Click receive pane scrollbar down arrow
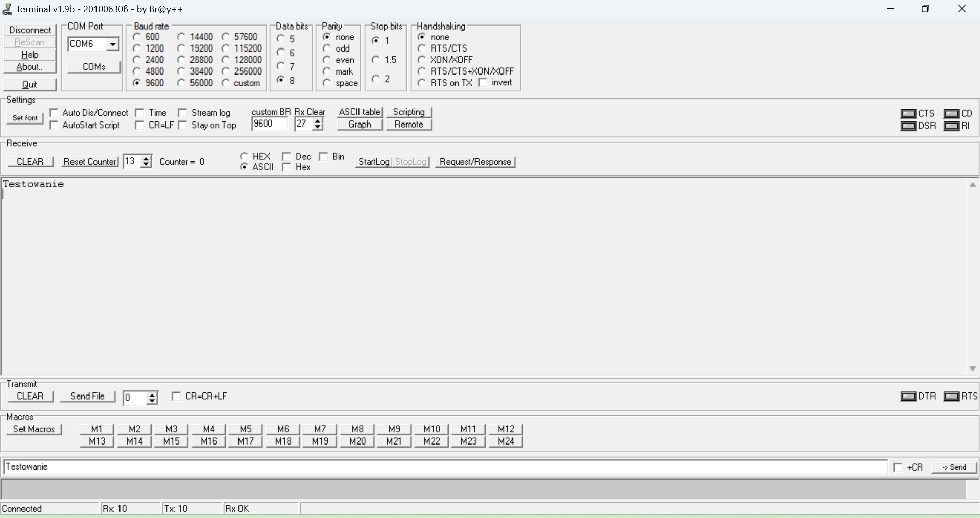Image resolution: width=980 pixels, height=518 pixels. pos(972,368)
